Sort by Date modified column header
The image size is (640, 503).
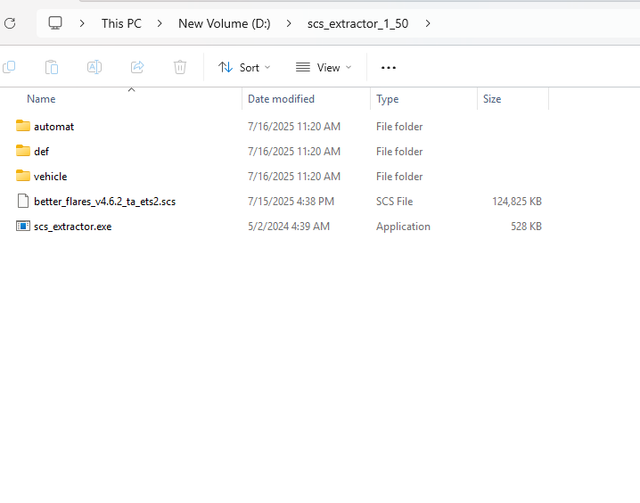(281, 99)
